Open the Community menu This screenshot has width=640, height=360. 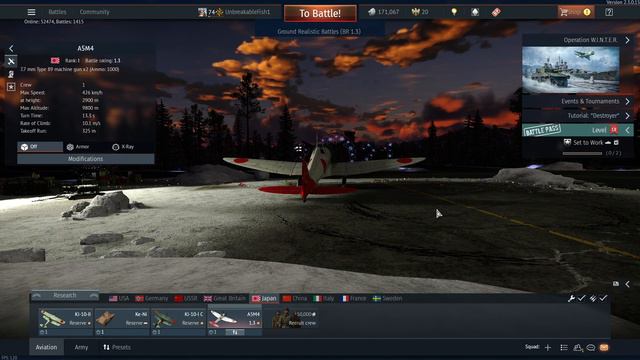point(94,12)
